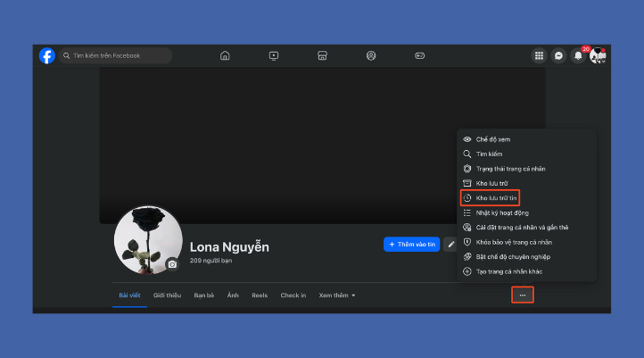Click camera icon on profile picture
644x358 pixels.
click(x=172, y=264)
